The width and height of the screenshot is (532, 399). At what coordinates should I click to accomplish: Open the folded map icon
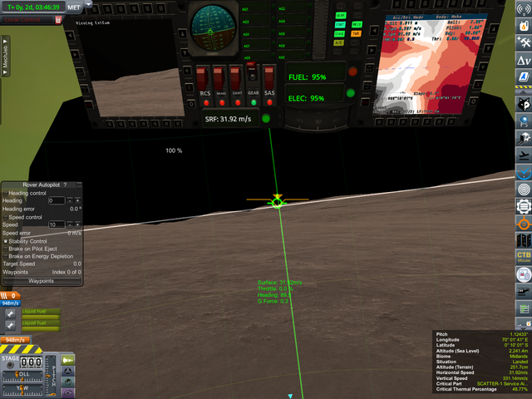tap(523, 240)
